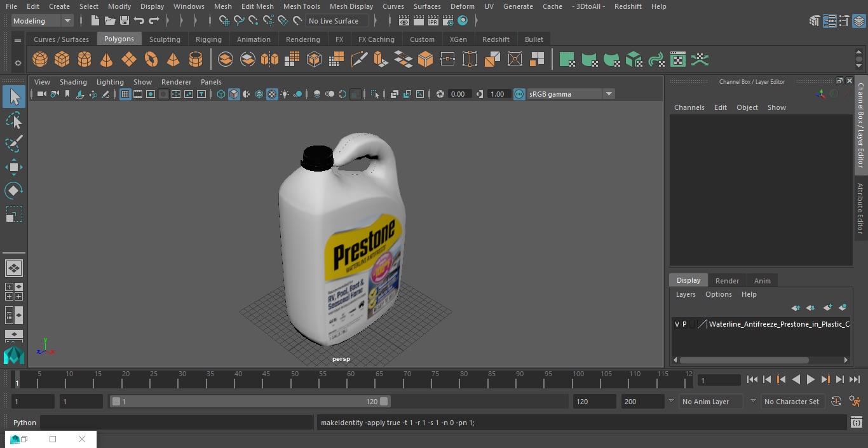Create a polygon pyramid from the shelf
Image resolution: width=868 pixels, height=448 pixels.
(x=173, y=60)
